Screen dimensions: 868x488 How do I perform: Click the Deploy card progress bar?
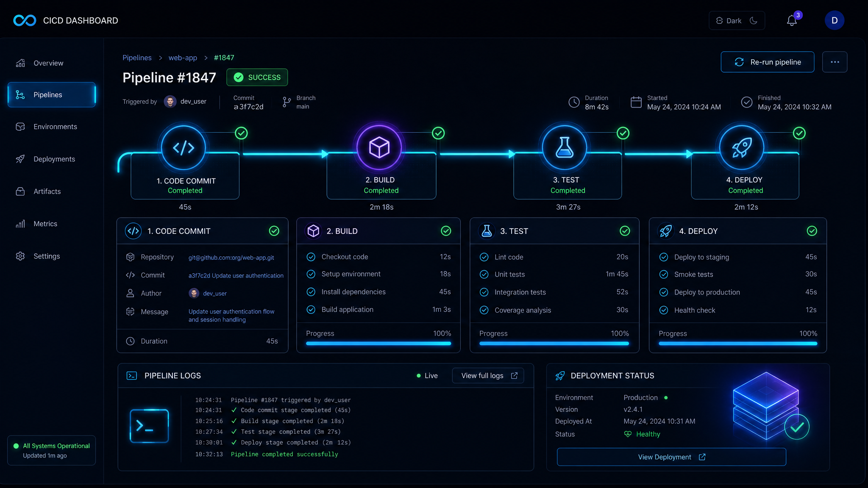coord(738,344)
